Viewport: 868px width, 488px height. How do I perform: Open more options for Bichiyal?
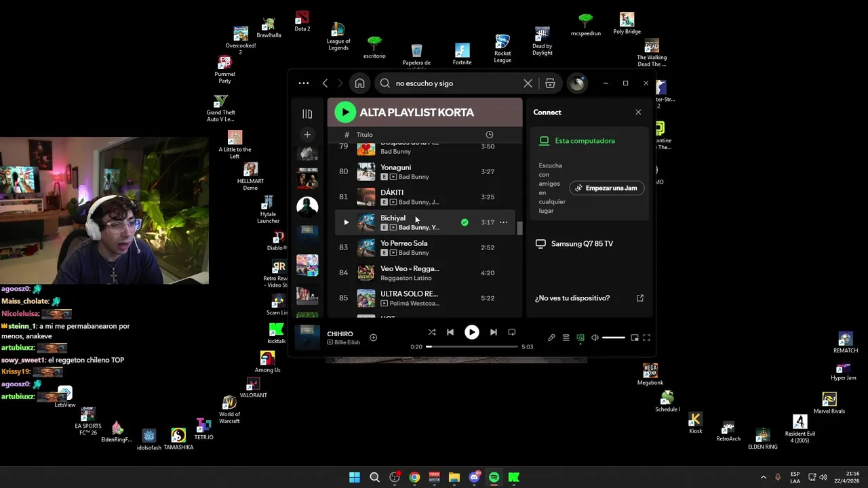pyautogui.click(x=503, y=222)
